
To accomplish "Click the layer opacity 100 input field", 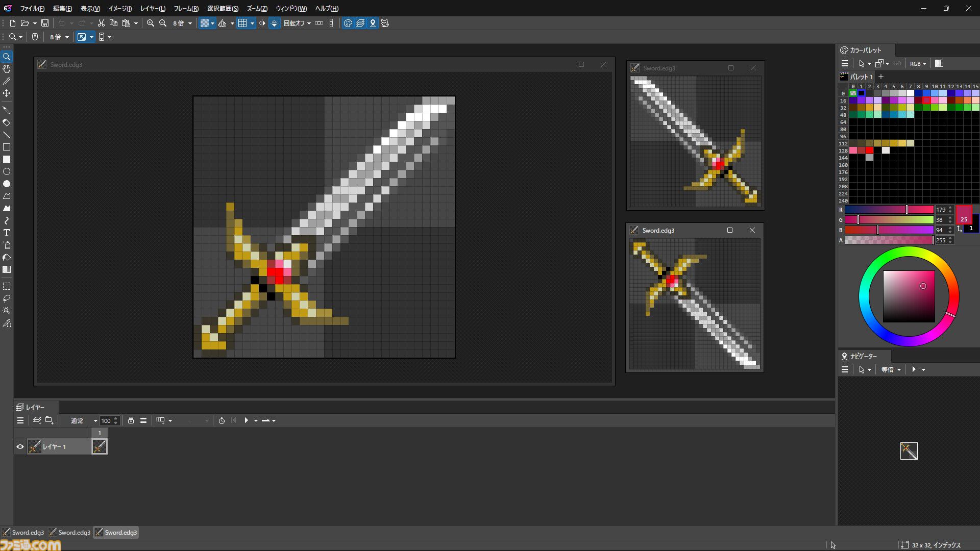I will 106,420.
